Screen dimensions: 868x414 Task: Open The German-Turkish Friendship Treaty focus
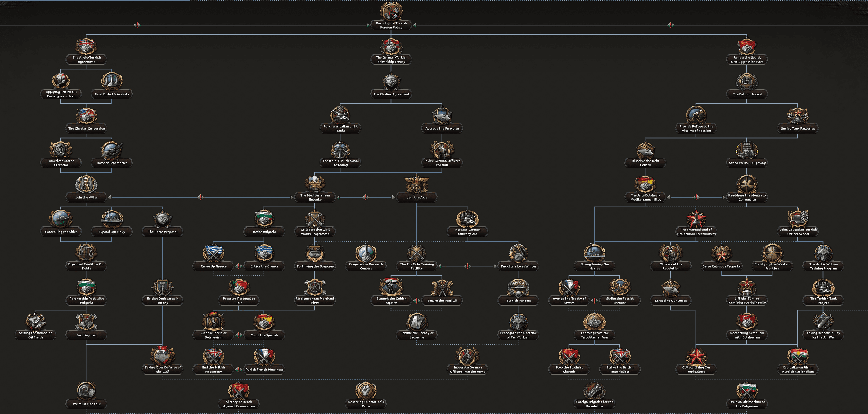[391, 47]
